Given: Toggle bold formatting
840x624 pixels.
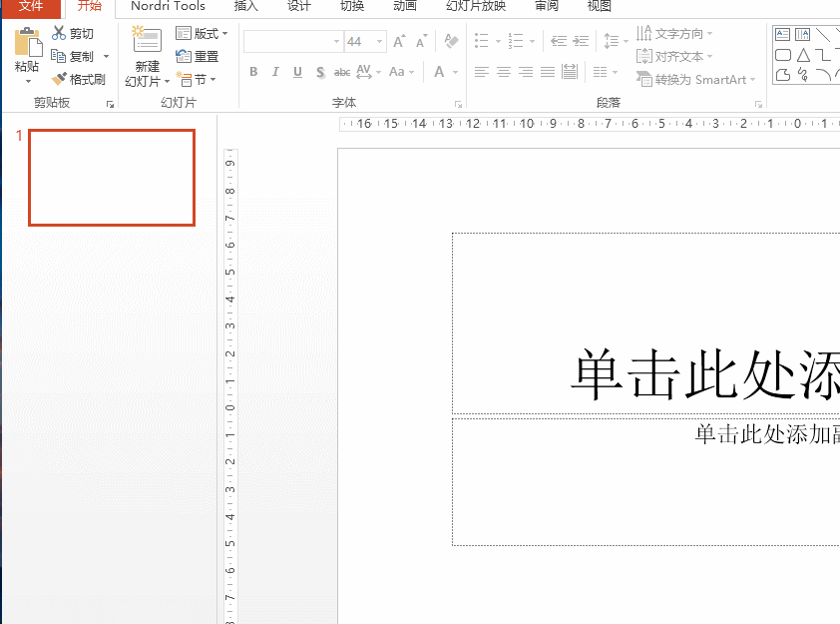Looking at the screenshot, I should pos(253,72).
